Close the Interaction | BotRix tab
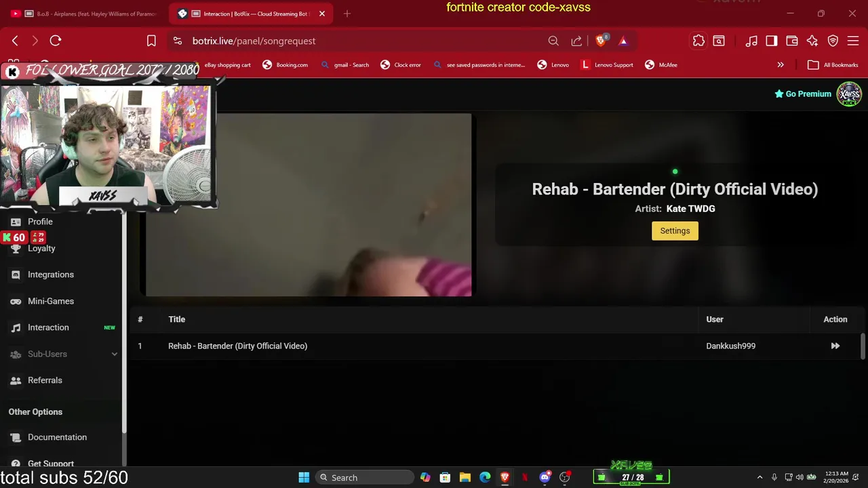This screenshot has height=488, width=868. (x=322, y=14)
